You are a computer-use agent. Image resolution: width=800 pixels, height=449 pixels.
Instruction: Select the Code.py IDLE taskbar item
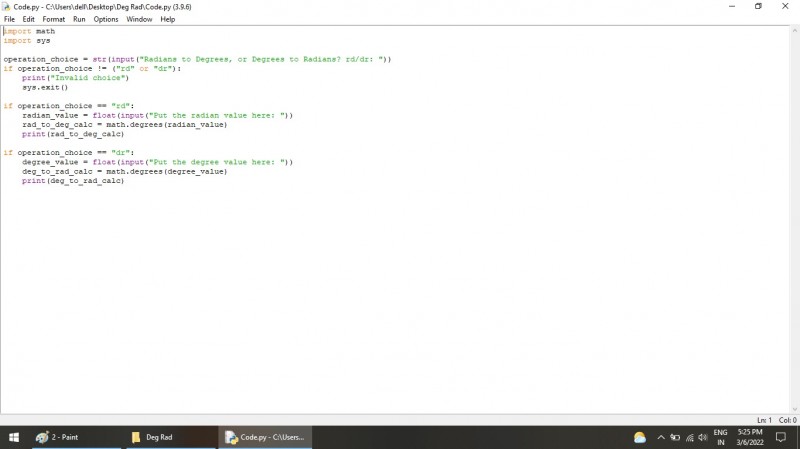(265, 437)
